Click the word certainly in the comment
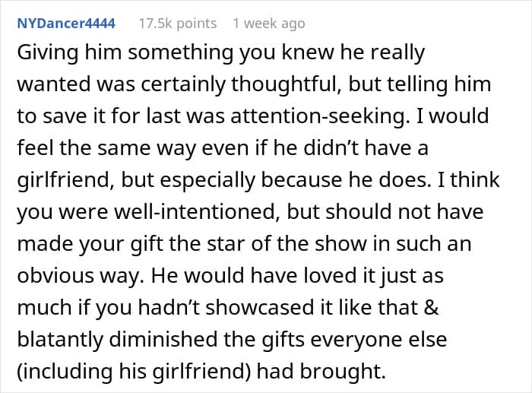532x393 pixels. [183, 84]
